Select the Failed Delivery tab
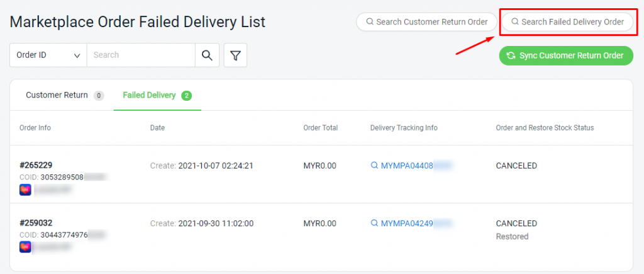The height and width of the screenshot is (274, 644). 149,95
